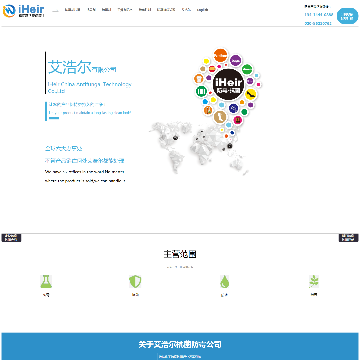Click the '主营范围' section heading

tap(180, 254)
